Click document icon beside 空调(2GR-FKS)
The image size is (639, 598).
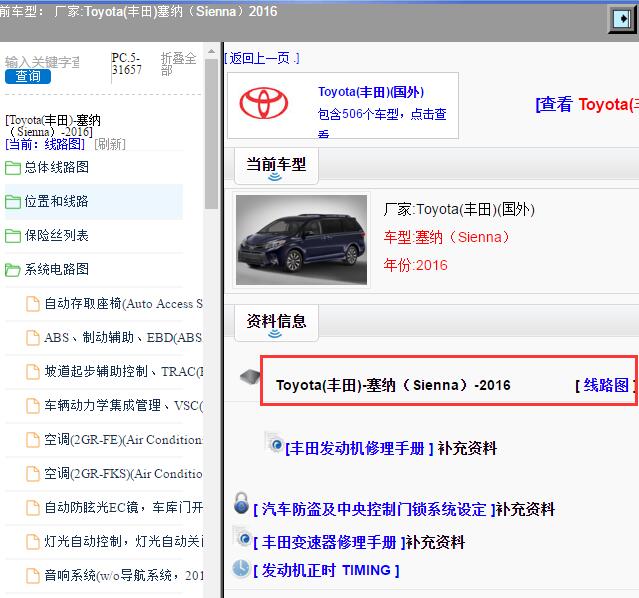click(33, 474)
